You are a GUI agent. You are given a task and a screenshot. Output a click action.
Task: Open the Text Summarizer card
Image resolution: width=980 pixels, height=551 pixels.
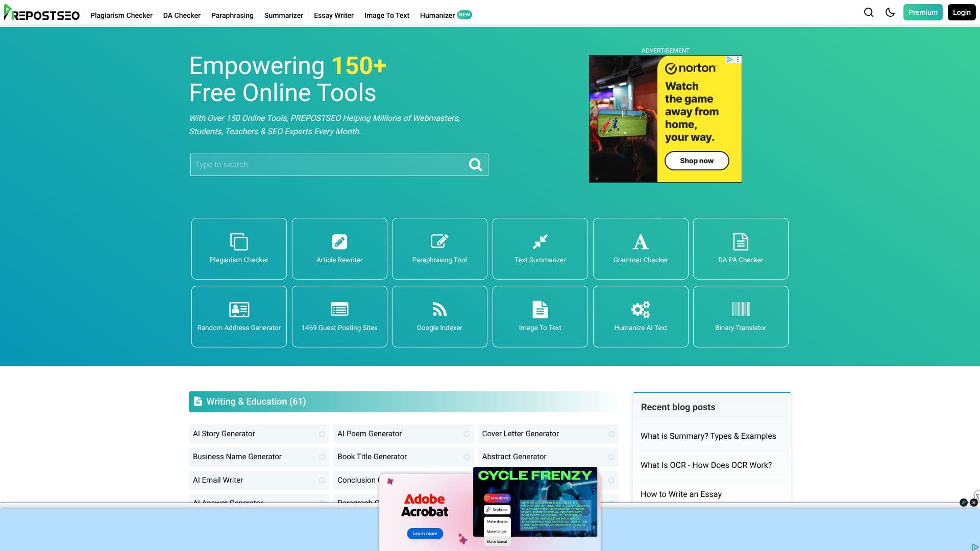(540, 248)
